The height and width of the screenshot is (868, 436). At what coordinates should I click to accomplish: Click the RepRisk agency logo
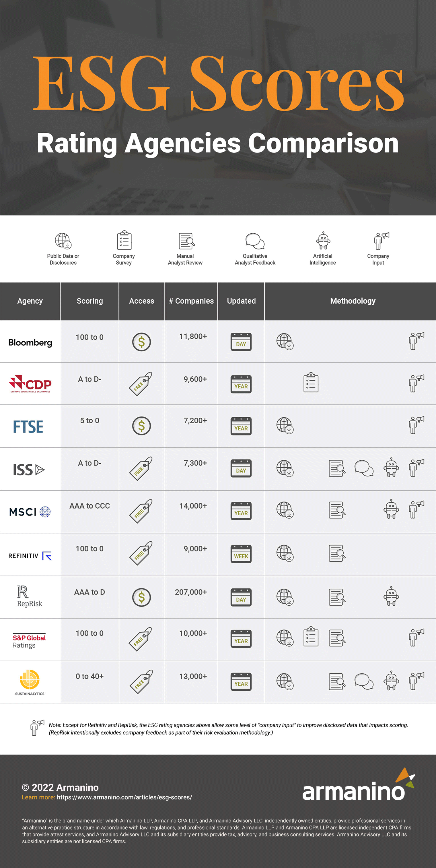30,596
